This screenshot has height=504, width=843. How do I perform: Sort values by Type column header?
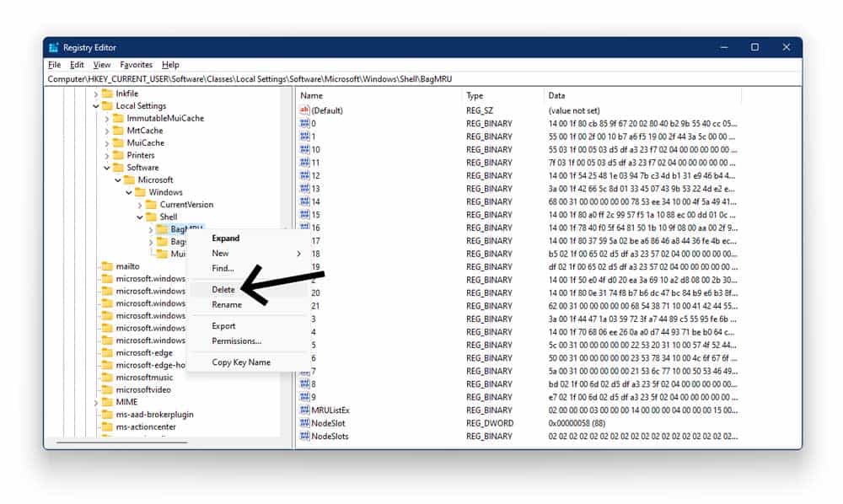click(502, 95)
